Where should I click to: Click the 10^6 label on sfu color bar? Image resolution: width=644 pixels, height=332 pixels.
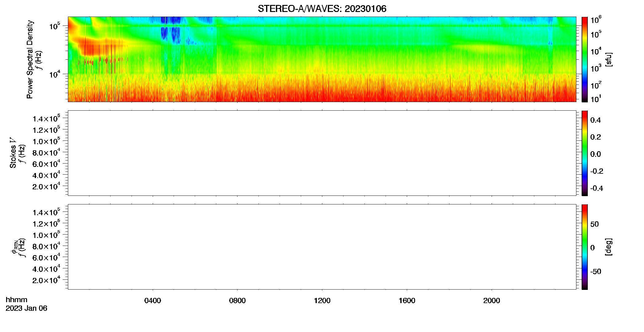click(596, 20)
